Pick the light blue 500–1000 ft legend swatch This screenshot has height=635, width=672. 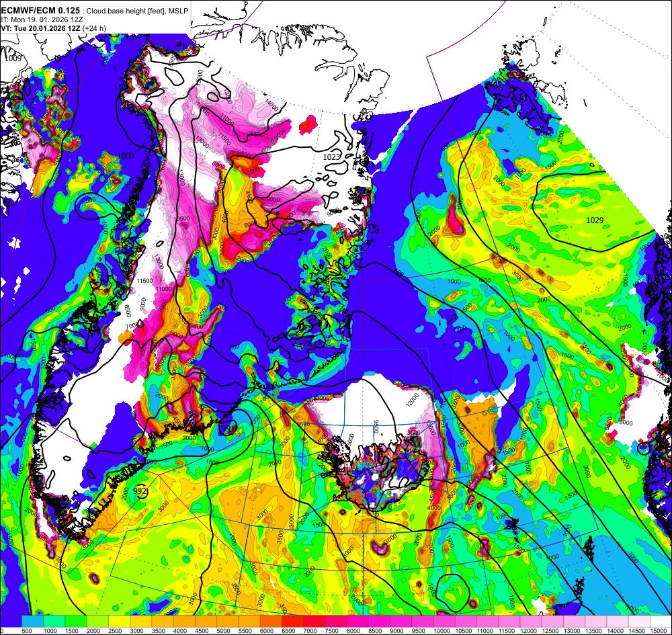click(32, 621)
